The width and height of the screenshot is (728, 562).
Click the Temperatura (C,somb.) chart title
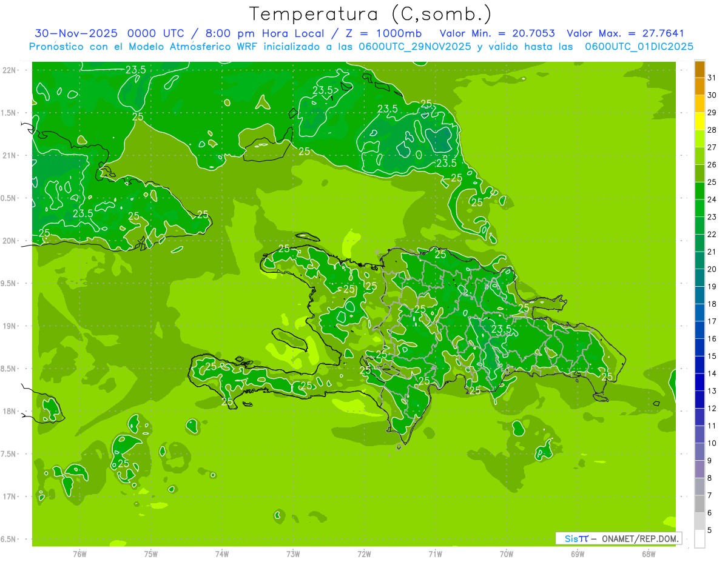[x=370, y=13]
